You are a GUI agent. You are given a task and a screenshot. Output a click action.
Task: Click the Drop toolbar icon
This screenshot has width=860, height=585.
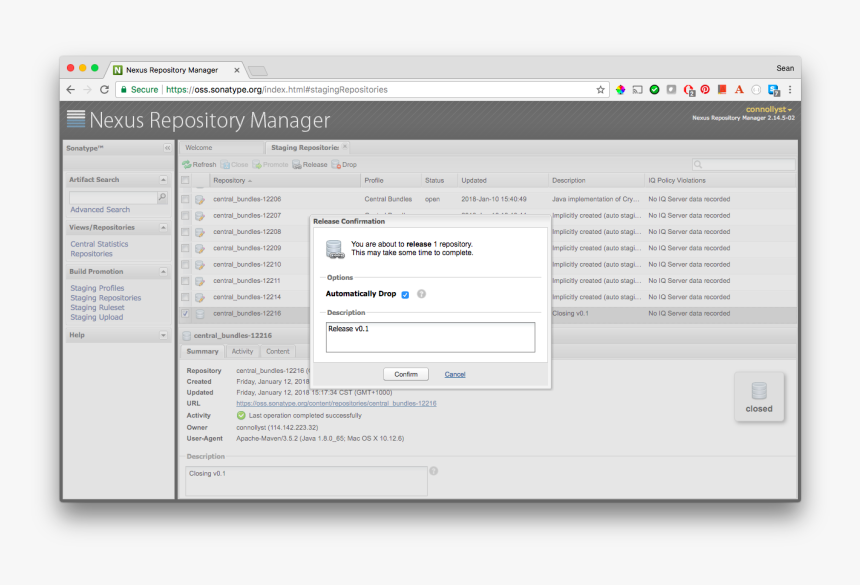tap(337, 164)
